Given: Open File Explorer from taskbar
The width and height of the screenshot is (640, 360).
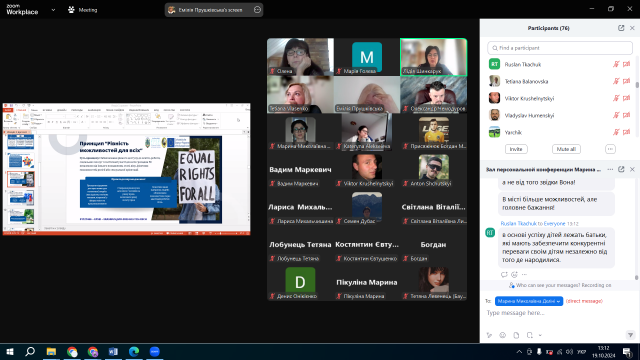Looking at the screenshot, I should point(51,351).
